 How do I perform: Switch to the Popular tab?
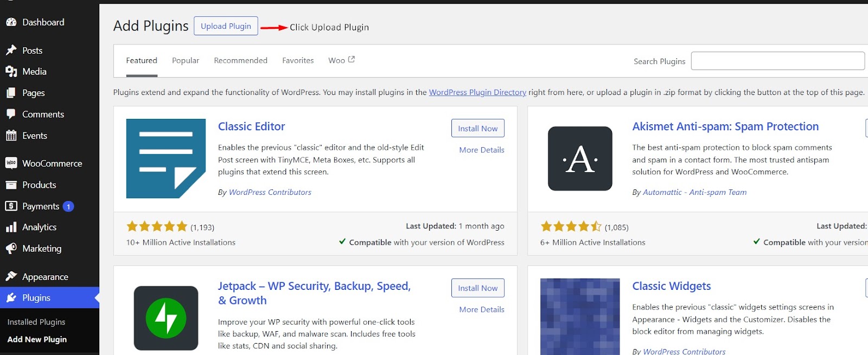(186, 60)
